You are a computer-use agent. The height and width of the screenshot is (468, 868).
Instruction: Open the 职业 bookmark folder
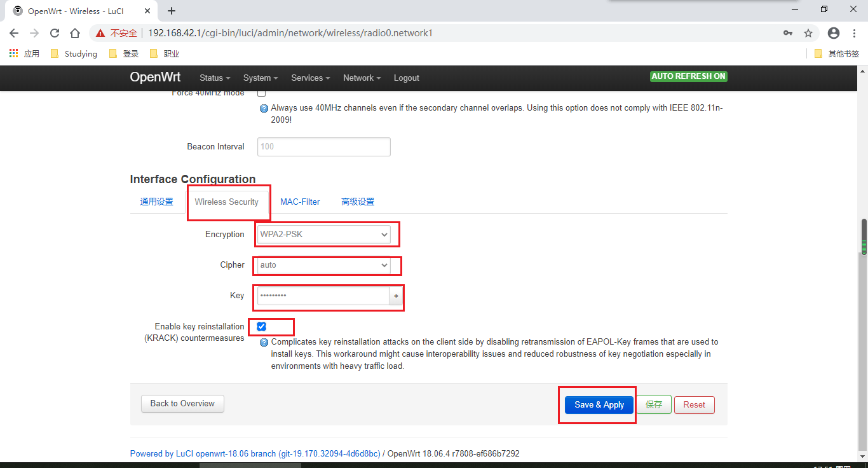coord(165,54)
